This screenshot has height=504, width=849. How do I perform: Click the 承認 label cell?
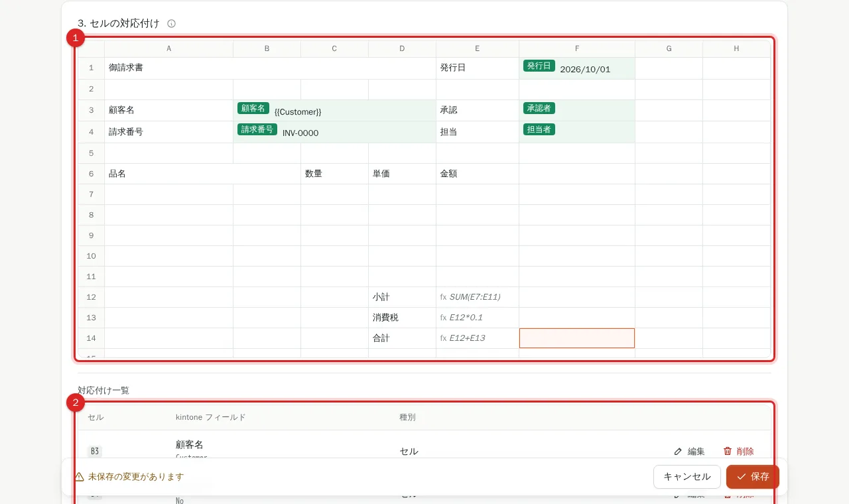pyautogui.click(x=478, y=110)
